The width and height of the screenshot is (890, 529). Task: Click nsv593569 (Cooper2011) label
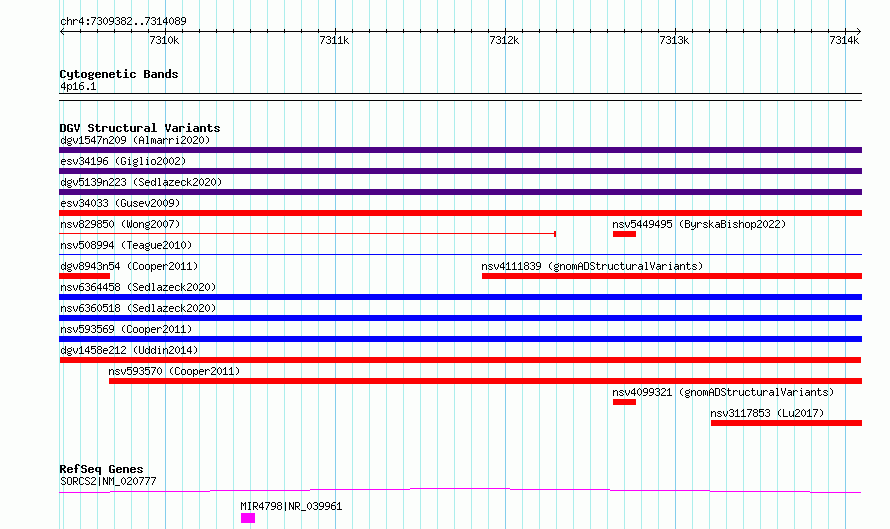point(126,329)
